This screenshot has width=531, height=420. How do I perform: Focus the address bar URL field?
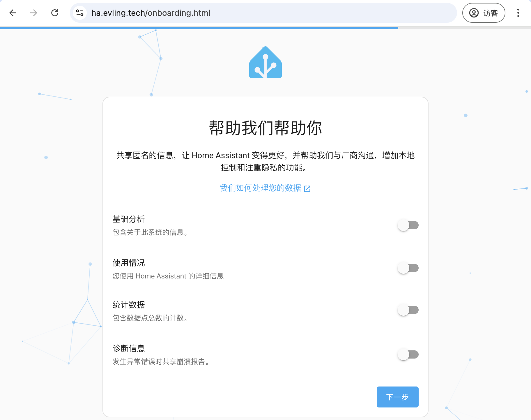tap(263, 13)
